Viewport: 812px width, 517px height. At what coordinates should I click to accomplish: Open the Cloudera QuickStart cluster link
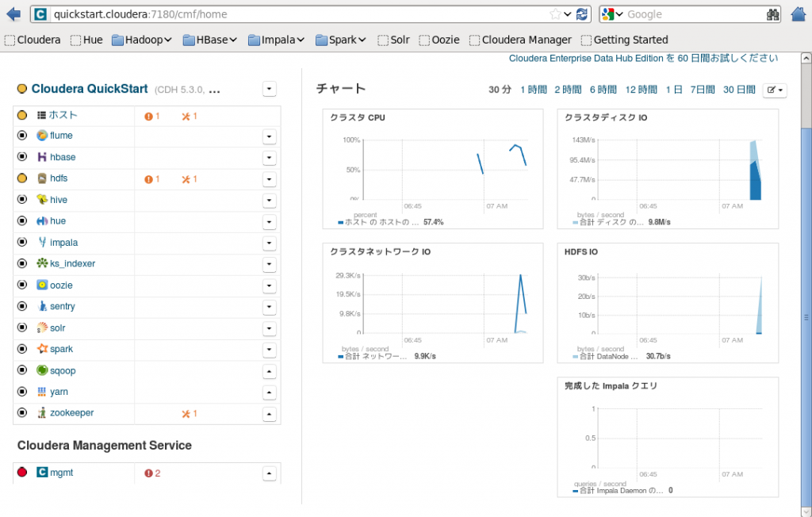90,89
